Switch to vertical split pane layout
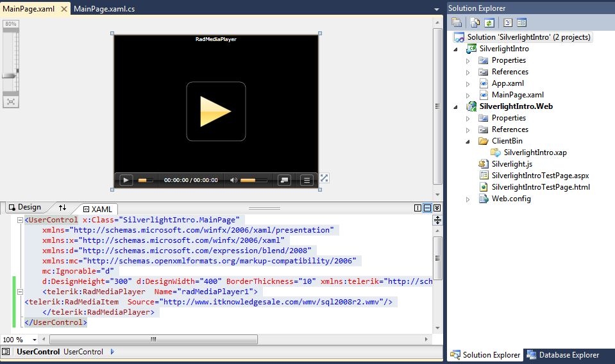This screenshot has height=364, width=615. 418,208
